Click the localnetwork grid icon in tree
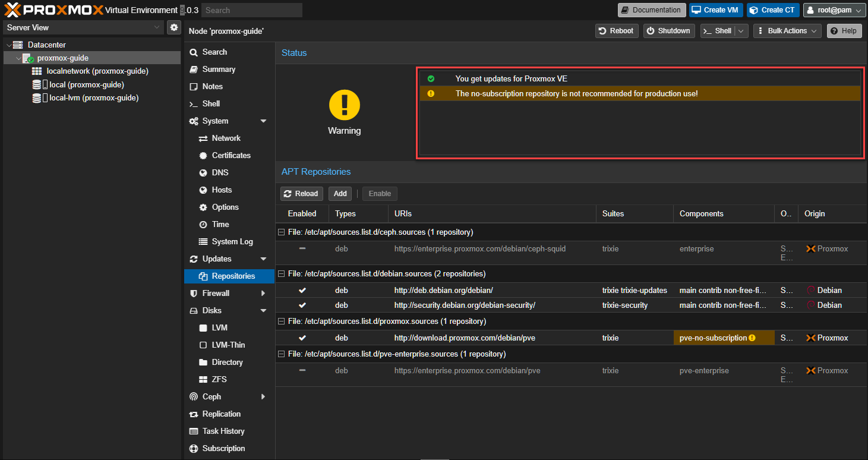868x460 pixels. [x=37, y=71]
